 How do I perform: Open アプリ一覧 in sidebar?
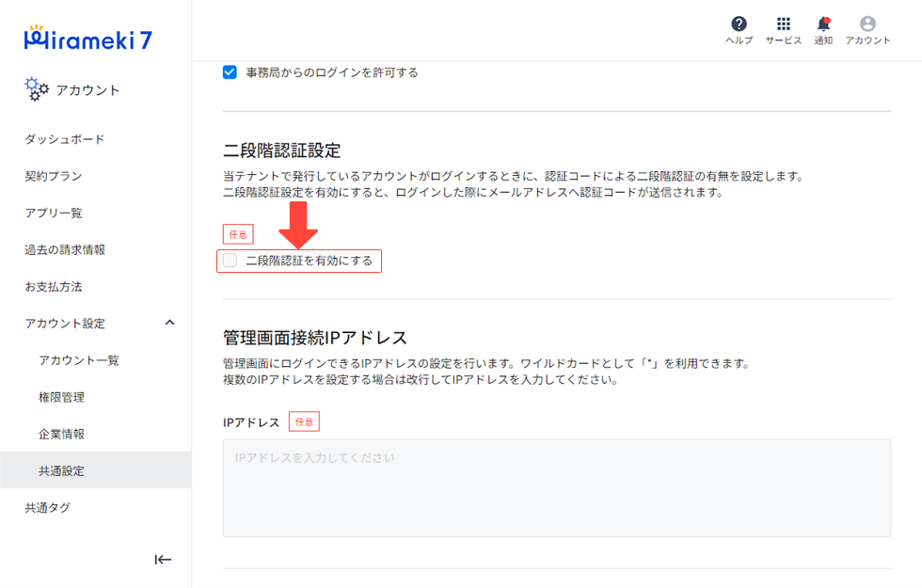54,213
